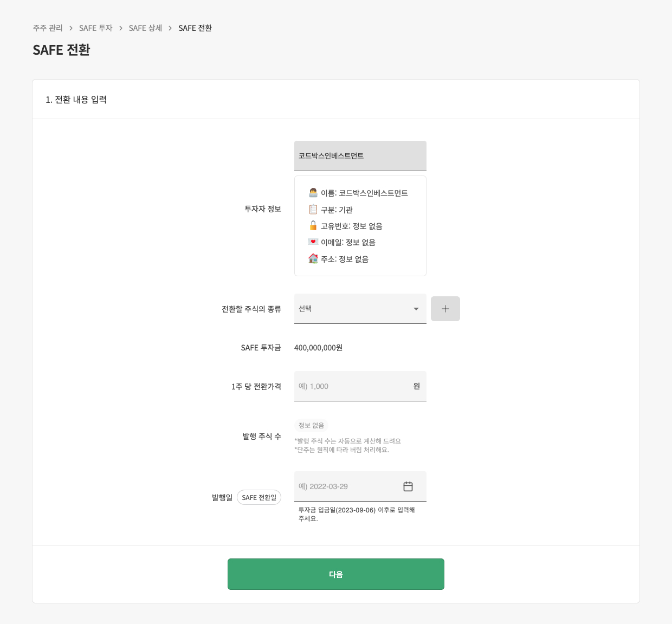The height and width of the screenshot is (624, 672).
Task: Click the 다음 button to proceed
Action: click(x=336, y=574)
